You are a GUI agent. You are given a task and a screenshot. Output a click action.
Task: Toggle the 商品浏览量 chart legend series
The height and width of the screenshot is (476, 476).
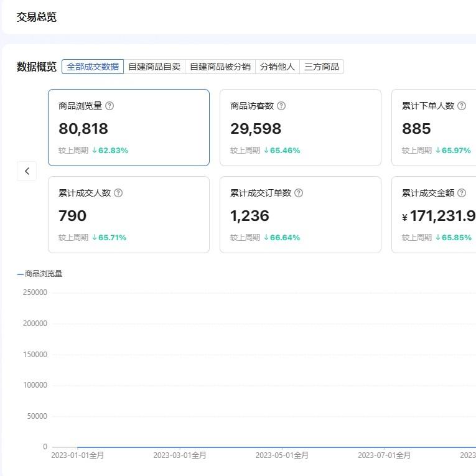coord(40,273)
